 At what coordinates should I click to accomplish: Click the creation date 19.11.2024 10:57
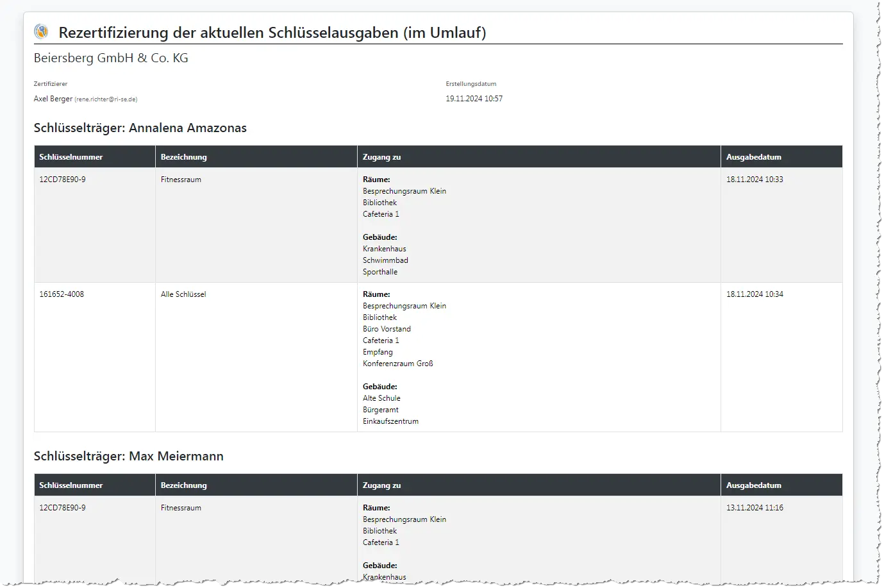474,98
